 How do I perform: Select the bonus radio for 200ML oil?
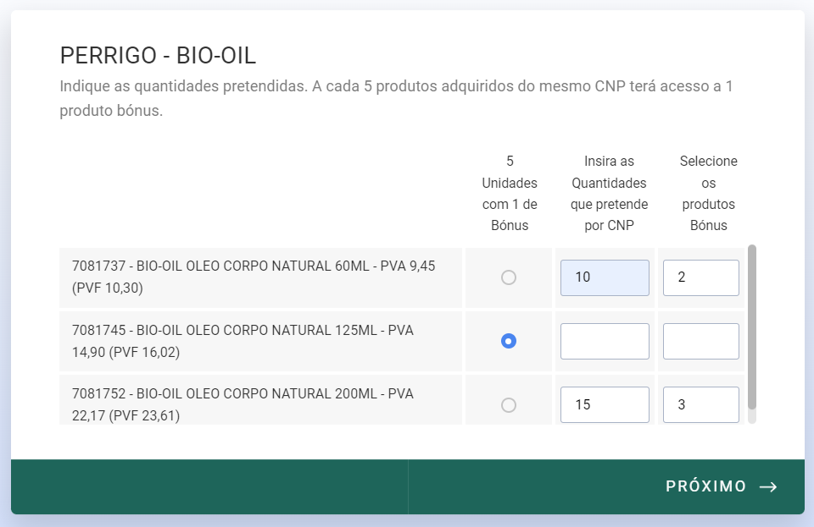tap(508, 405)
